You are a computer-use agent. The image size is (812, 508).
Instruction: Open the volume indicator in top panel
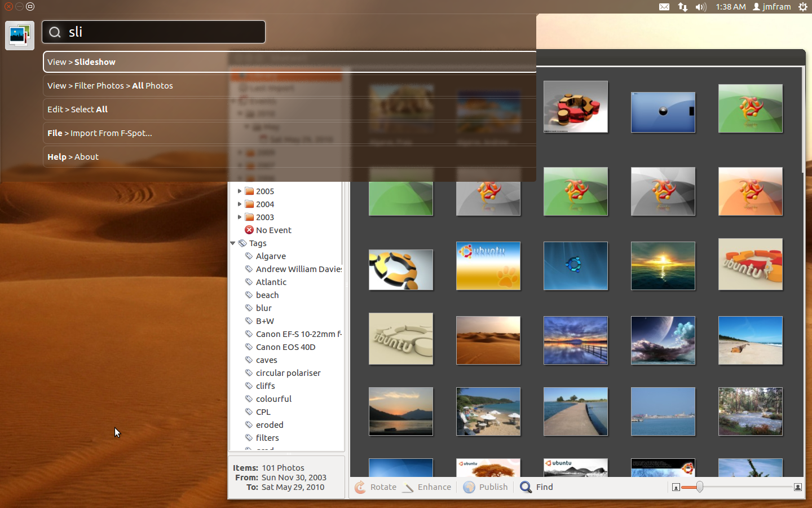point(701,7)
